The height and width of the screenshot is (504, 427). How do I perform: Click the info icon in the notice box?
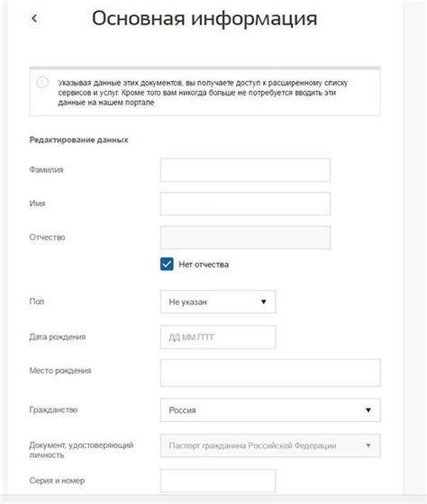42,82
